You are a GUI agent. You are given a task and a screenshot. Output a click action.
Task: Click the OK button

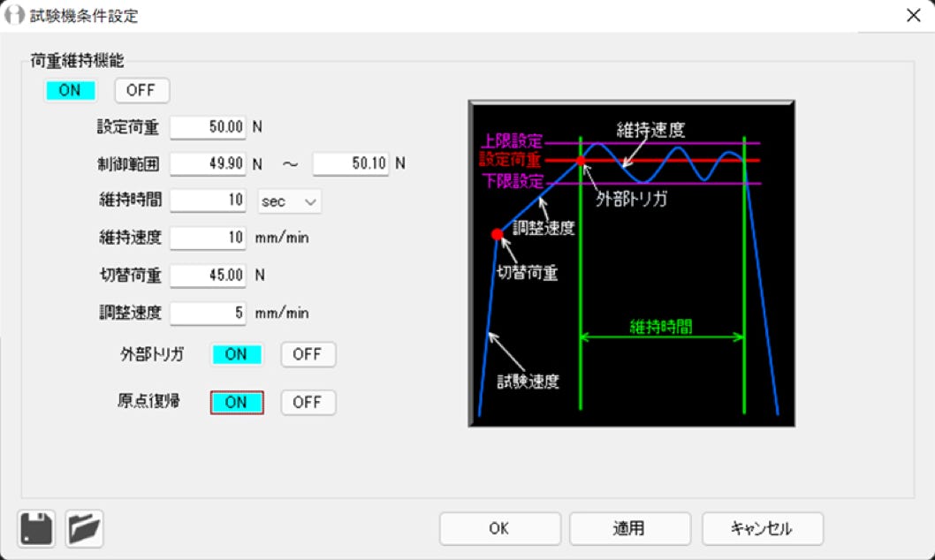[499, 528]
